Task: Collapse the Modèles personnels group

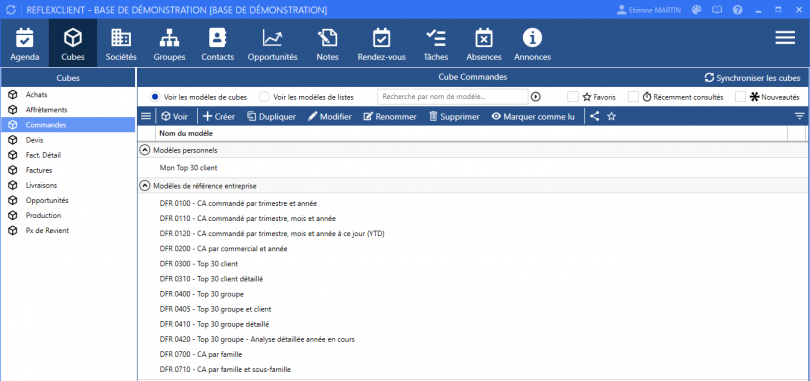Action: point(145,150)
